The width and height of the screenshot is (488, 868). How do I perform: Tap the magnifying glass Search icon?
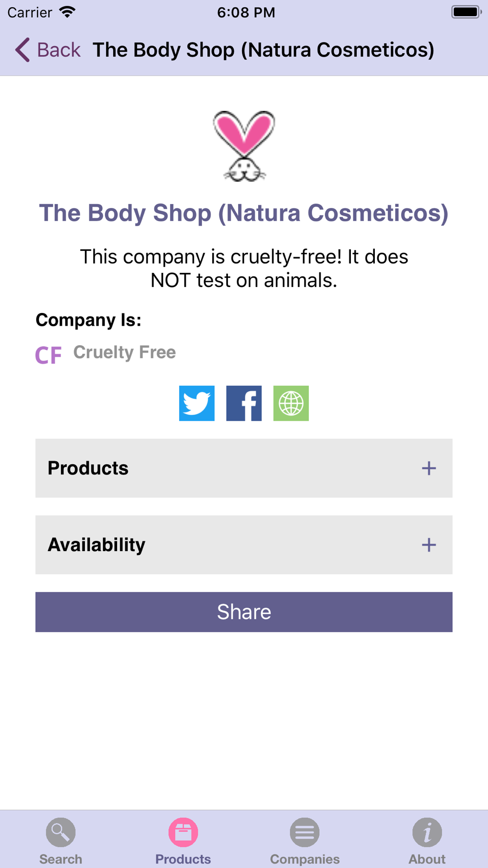[x=61, y=832]
